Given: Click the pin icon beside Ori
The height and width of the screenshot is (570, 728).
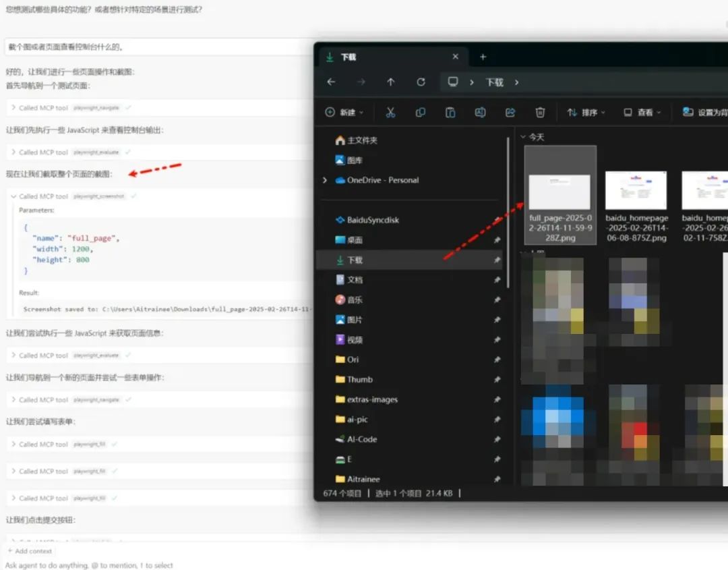Looking at the screenshot, I should pos(497,360).
